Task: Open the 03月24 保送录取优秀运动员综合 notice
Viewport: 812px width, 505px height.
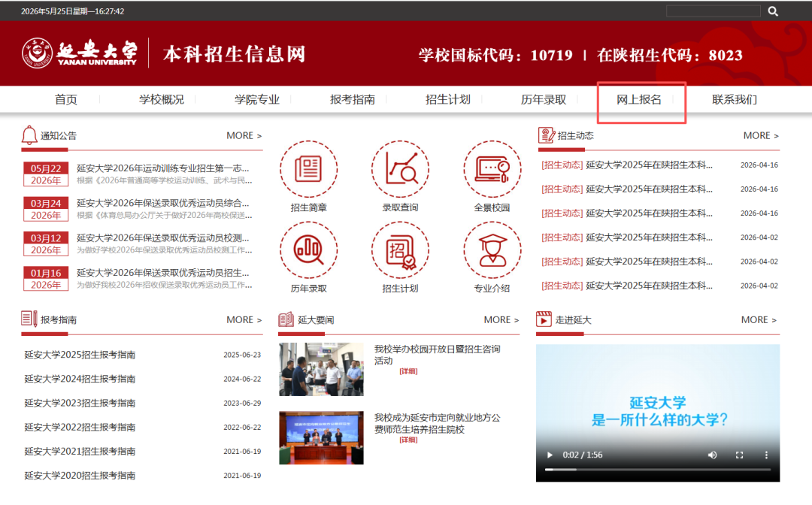Action: (162, 203)
